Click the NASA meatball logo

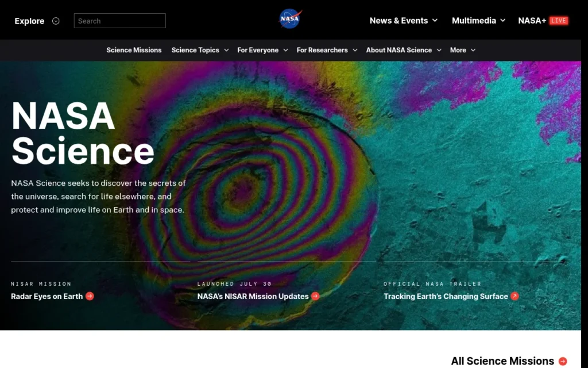(290, 19)
